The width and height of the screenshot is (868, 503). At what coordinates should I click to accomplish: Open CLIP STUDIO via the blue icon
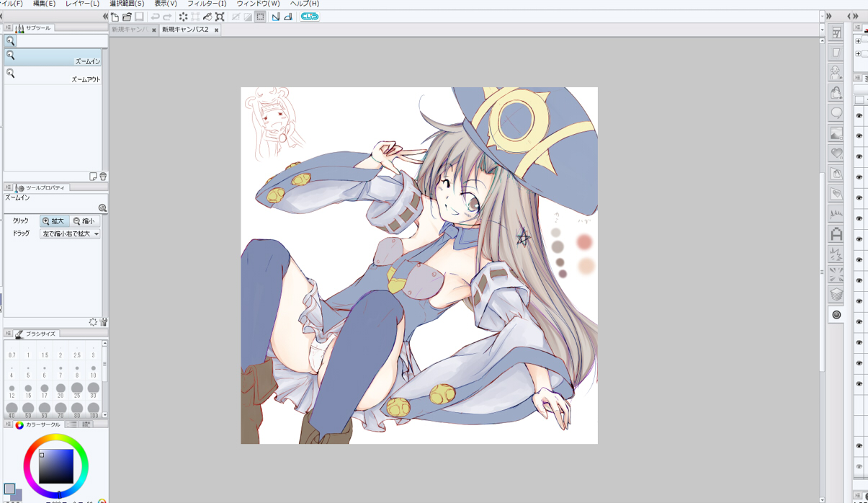(310, 17)
